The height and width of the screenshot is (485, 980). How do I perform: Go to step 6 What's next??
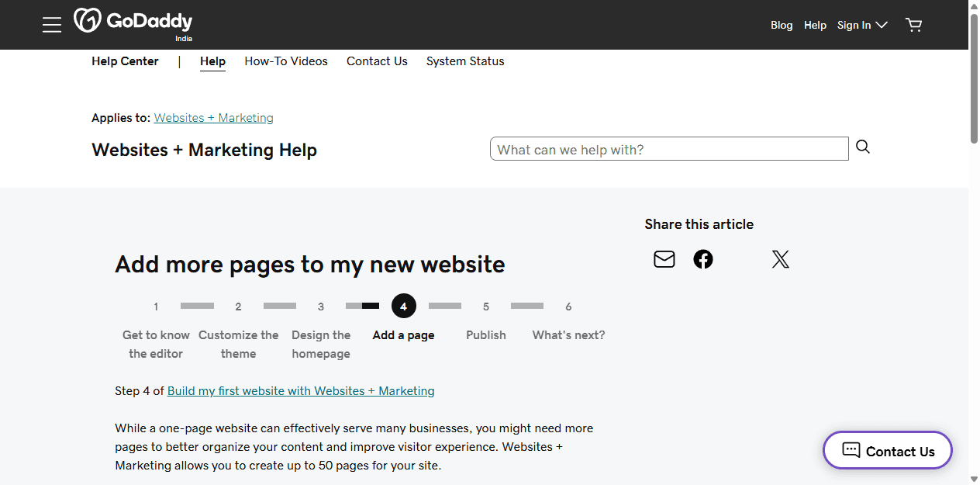(568, 320)
